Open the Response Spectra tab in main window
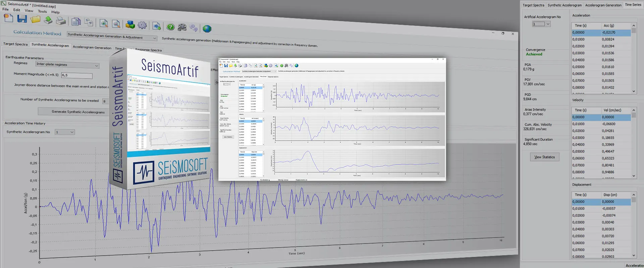The height and width of the screenshot is (268, 644). 148,50
